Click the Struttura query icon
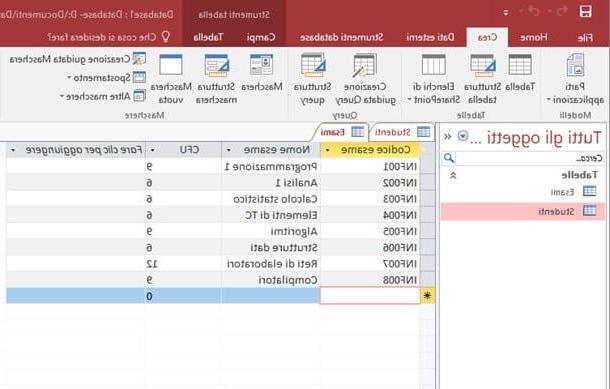 pyautogui.click(x=312, y=79)
